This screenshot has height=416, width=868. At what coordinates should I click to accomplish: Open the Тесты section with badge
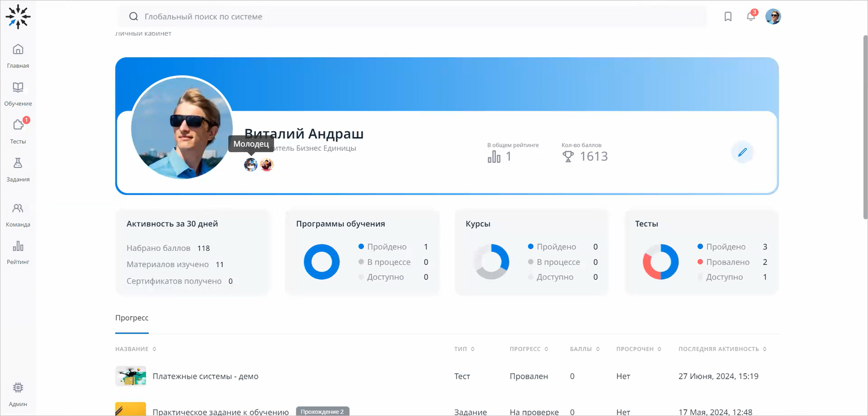coord(18,131)
